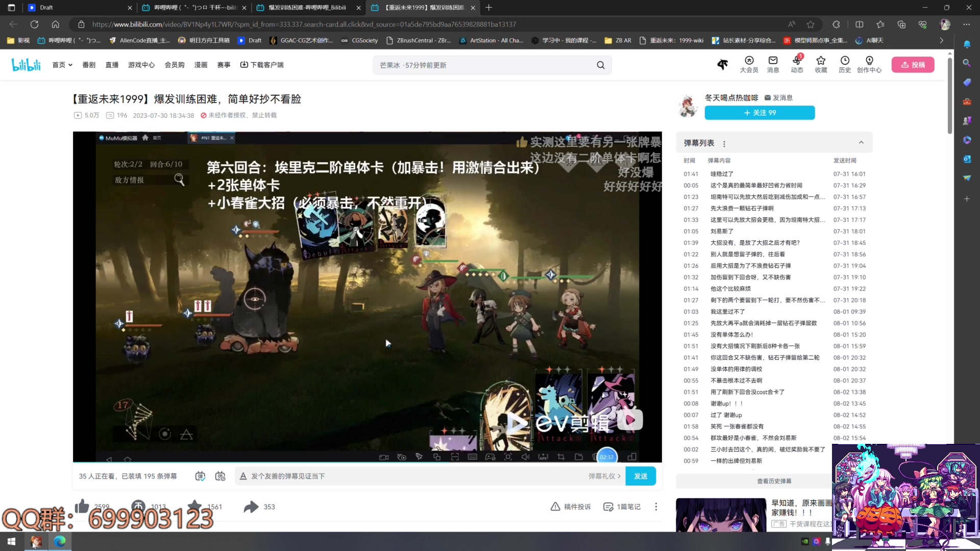Open 弹幕列表 three-dot options
The width and height of the screenshot is (980, 551).
pyautogui.click(x=724, y=144)
